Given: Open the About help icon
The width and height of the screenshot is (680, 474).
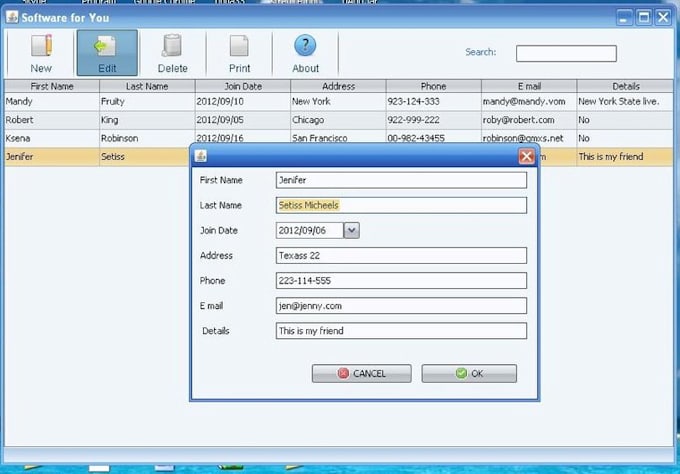Looking at the screenshot, I should pos(305,46).
